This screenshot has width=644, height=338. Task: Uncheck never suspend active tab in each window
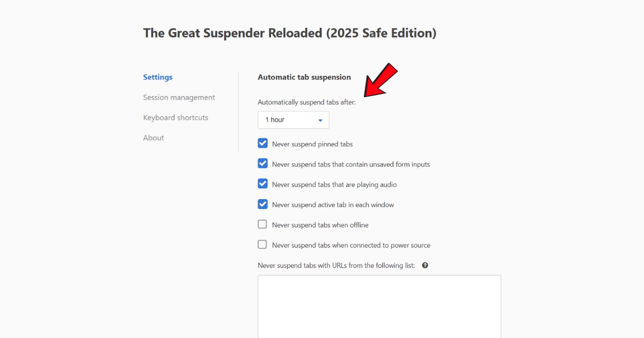[262, 204]
